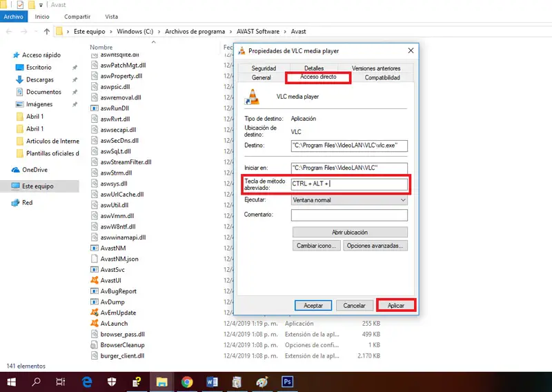Image resolution: width=552 pixels, height=392 pixels.
Task: Click the AvastUI application icon
Action: 95,280
